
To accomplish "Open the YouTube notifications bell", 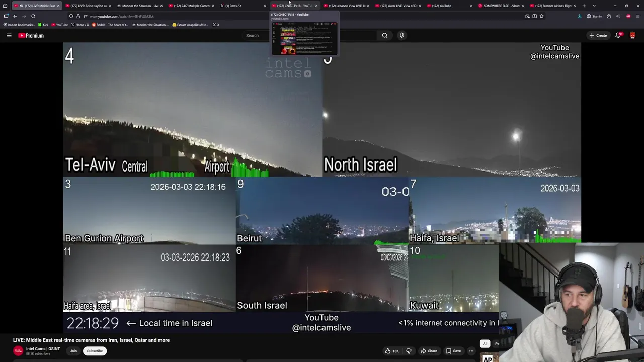I will coord(618,35).
